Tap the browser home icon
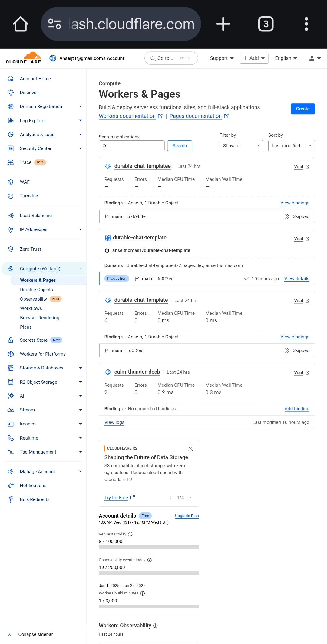 pos(21,24)
